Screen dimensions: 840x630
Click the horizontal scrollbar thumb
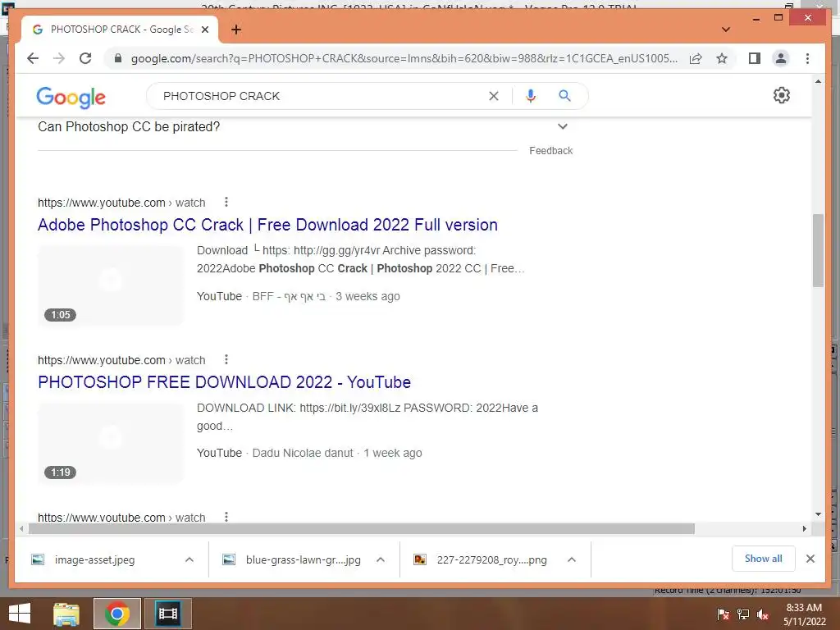click(362, 529)
